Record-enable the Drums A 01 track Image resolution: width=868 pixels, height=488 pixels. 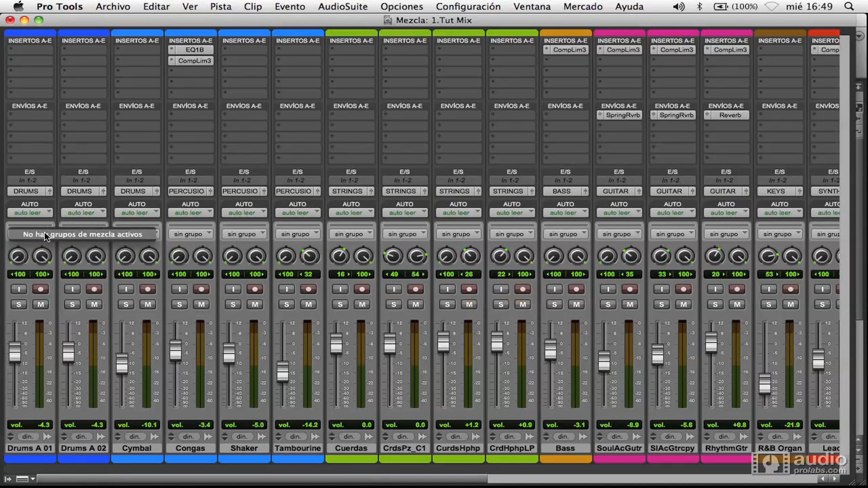(x=41, y=289)
